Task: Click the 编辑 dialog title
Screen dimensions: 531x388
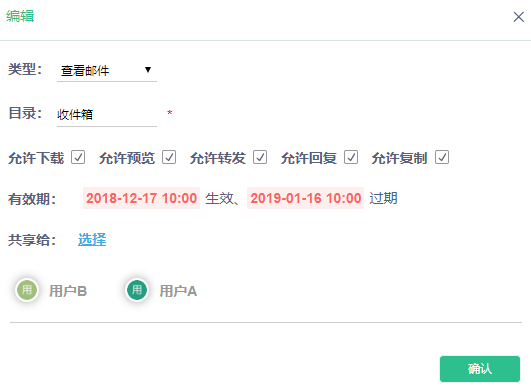Action: pyautogui.click(x=20, y=16)
